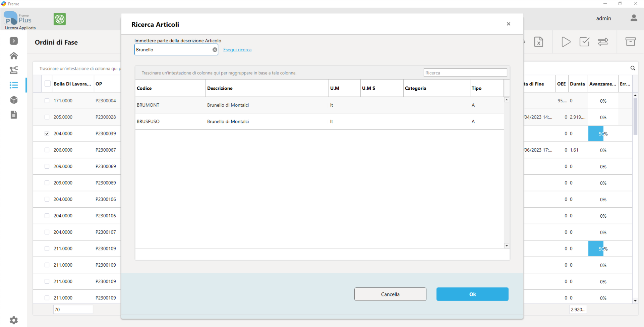Select the BRUSFUSO article row
The width and height of the screenshot is (644, 327).
pos(319,121)
